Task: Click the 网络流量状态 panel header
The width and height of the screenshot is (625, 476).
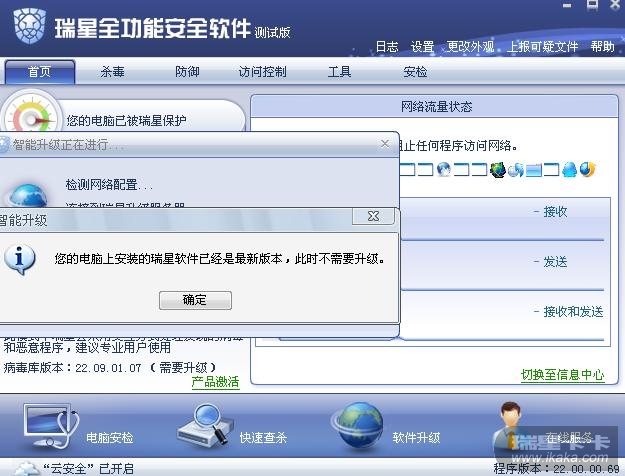Action: click(x=435, y=106)
